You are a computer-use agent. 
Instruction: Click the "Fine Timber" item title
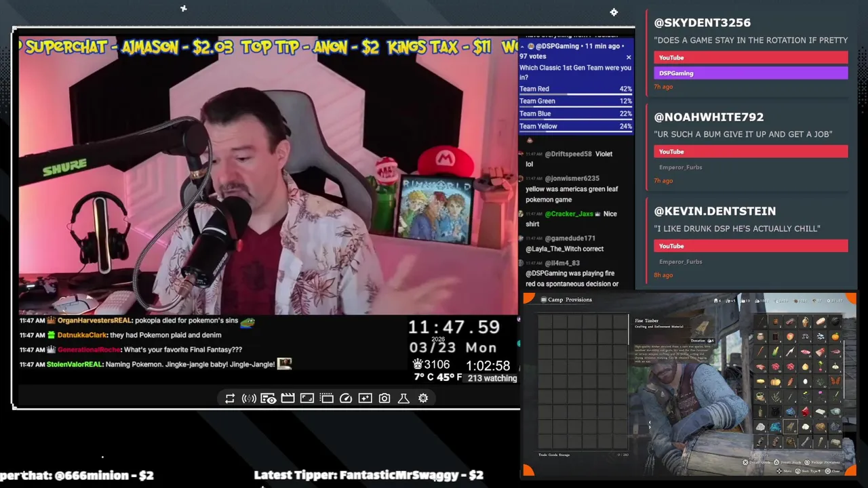coord(646,321)
